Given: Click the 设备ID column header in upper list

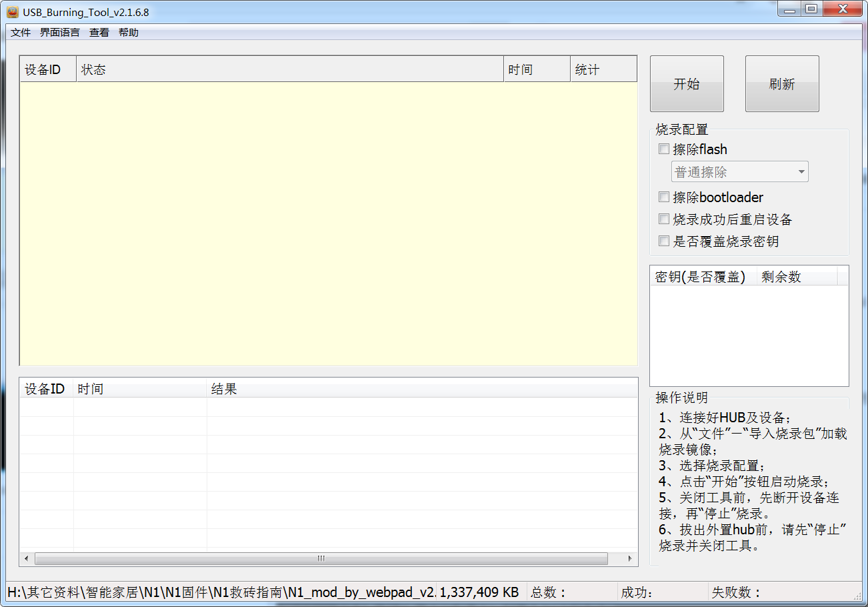Looking at the screenshot, I should click(x=48, y=69).
